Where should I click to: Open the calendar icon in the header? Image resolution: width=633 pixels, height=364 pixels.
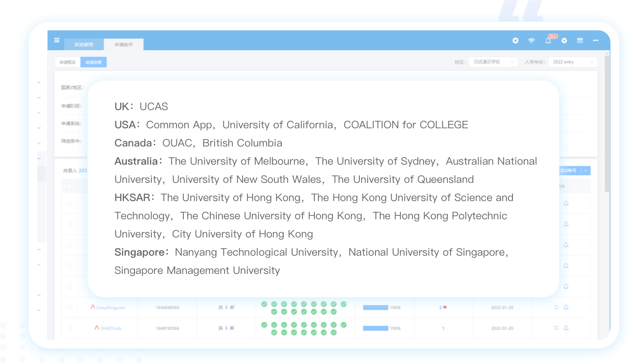(580, 40)
